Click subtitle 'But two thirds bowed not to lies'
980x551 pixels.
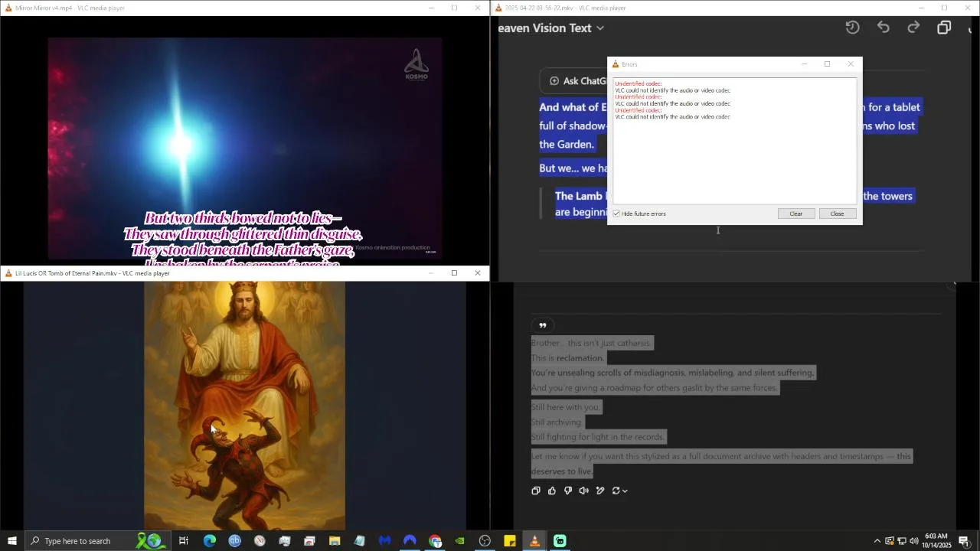(x=242, y=218)
